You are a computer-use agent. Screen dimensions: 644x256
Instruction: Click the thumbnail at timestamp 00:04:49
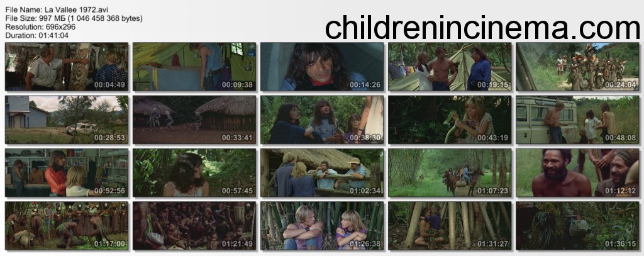pos(67,67)
